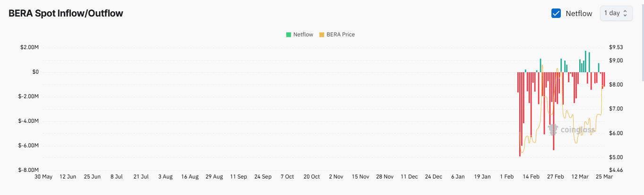The height and width of the screenshot is (195, 644).
Task: Click the tallest green inflow bar
Action: tap(585, 61)
